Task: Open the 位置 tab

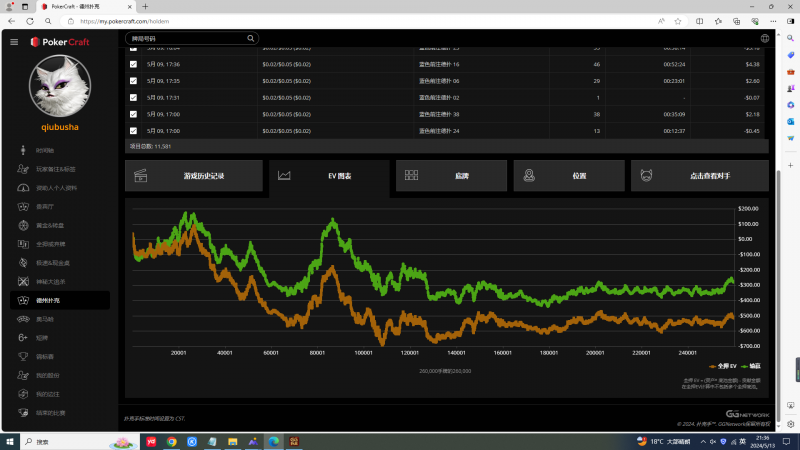Action: tap(568, 176)
